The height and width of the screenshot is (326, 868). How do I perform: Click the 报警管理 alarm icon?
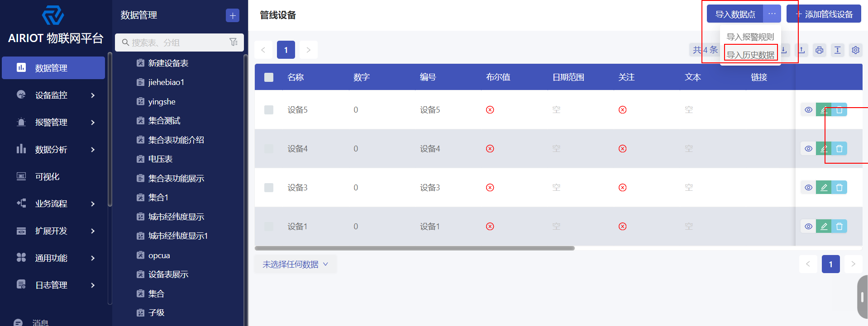(21, 122)
